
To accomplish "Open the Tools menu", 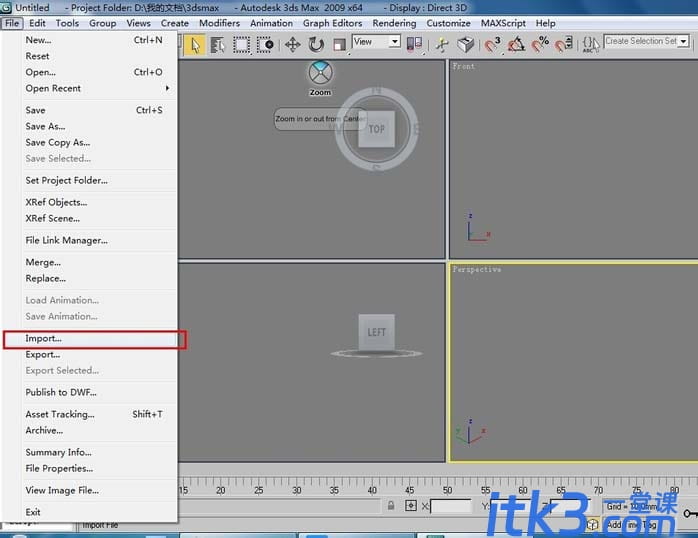I will tap(67, 23).
